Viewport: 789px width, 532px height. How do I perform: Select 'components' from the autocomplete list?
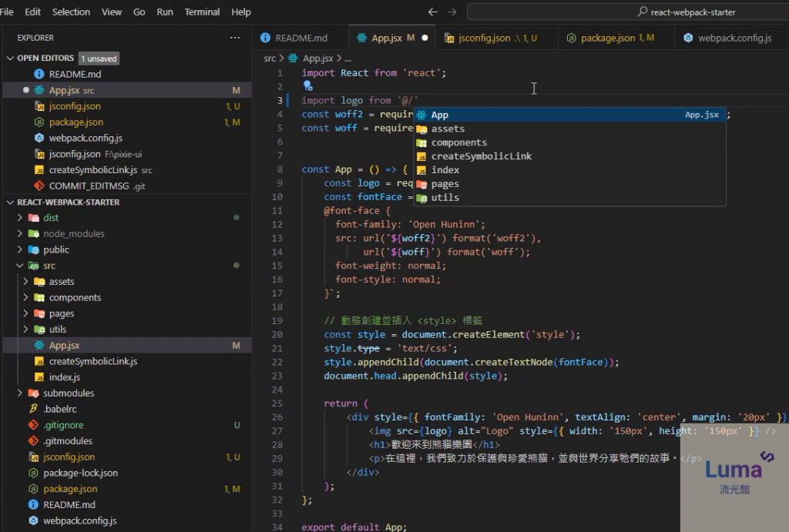click(458, 142)
